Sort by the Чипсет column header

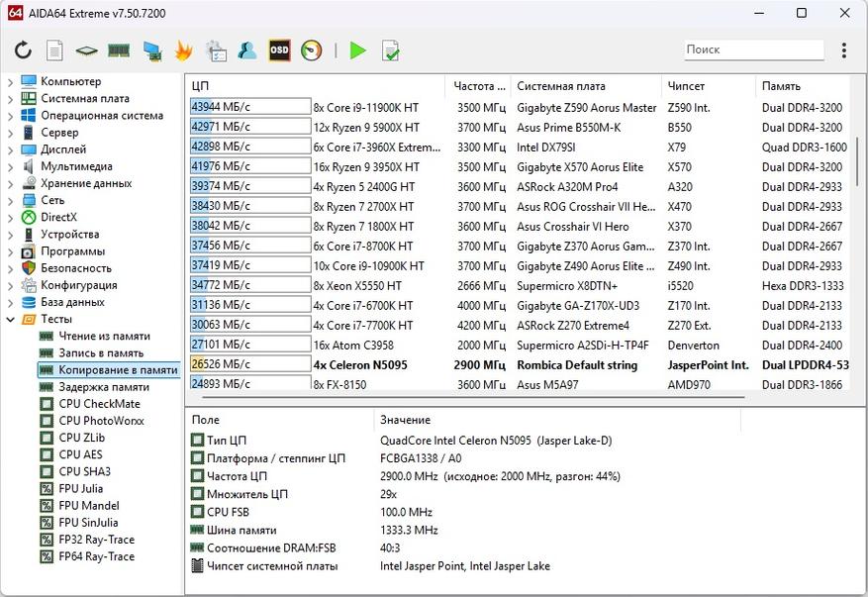pyautogui.click(x=686, y=86)
